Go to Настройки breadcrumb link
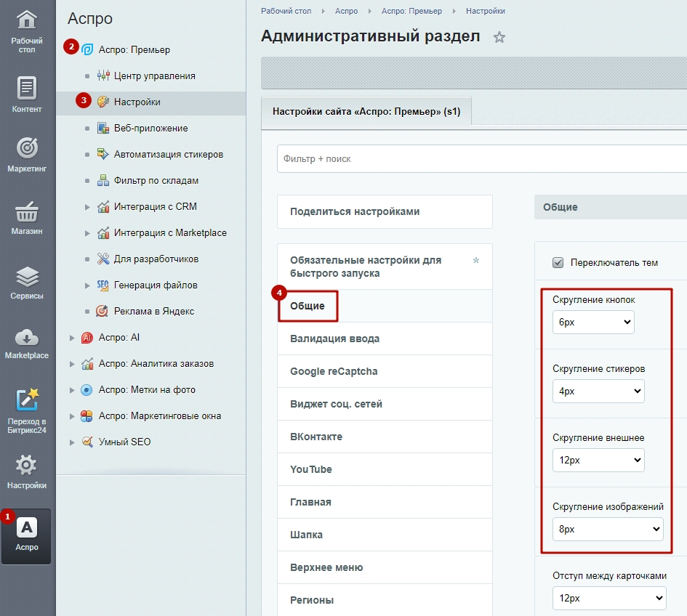Viewport: 687px width, 616px height. click(x=485, y=11)
